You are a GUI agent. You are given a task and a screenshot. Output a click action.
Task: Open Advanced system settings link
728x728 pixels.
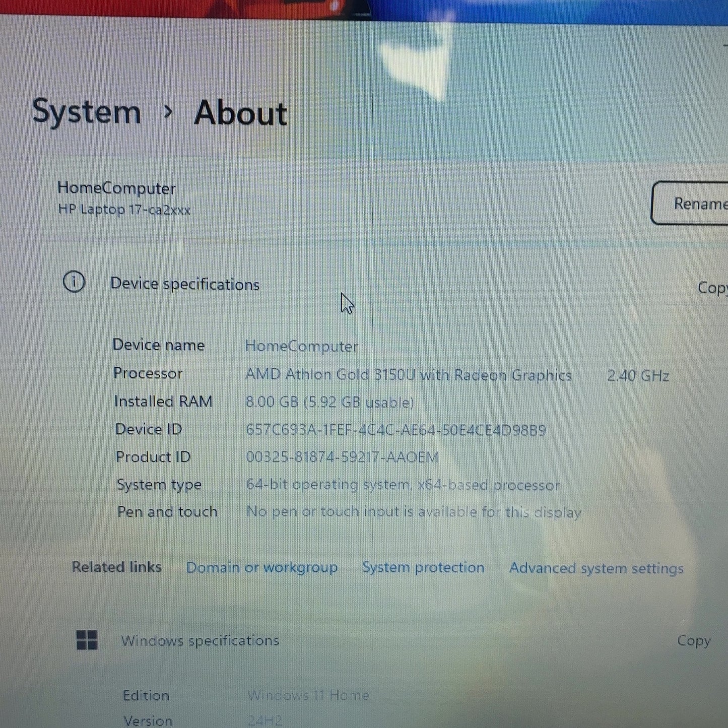coord(597,568)
